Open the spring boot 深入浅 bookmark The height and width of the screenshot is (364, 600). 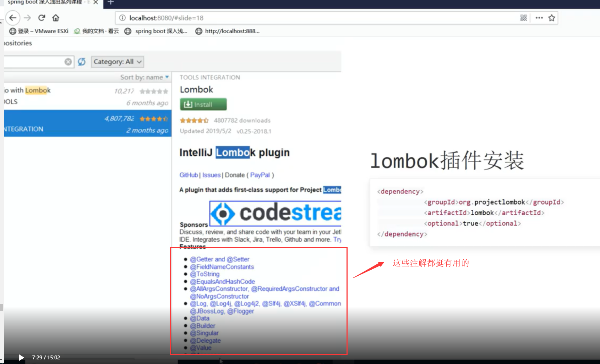(156, 31)
